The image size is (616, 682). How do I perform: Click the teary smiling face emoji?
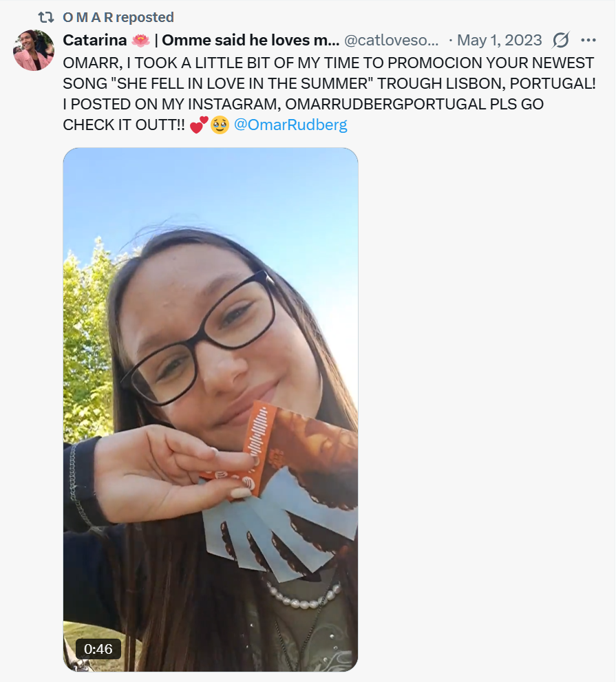click(x=220, y=125)
